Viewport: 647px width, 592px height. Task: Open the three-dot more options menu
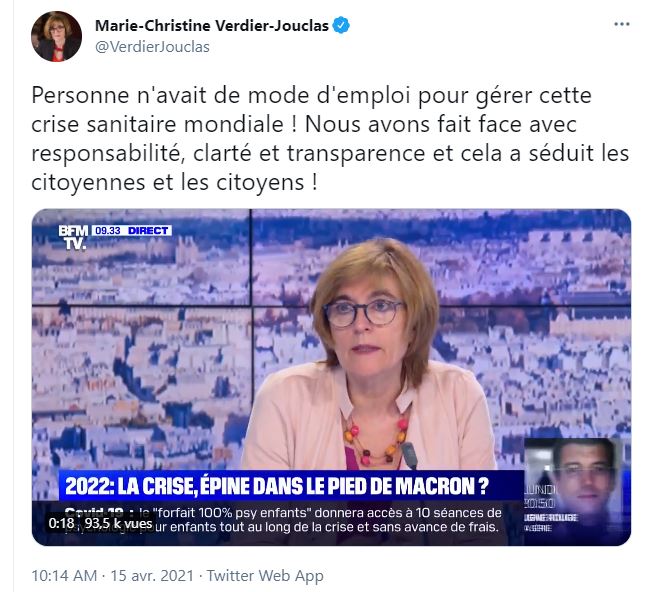pos(621,24)
